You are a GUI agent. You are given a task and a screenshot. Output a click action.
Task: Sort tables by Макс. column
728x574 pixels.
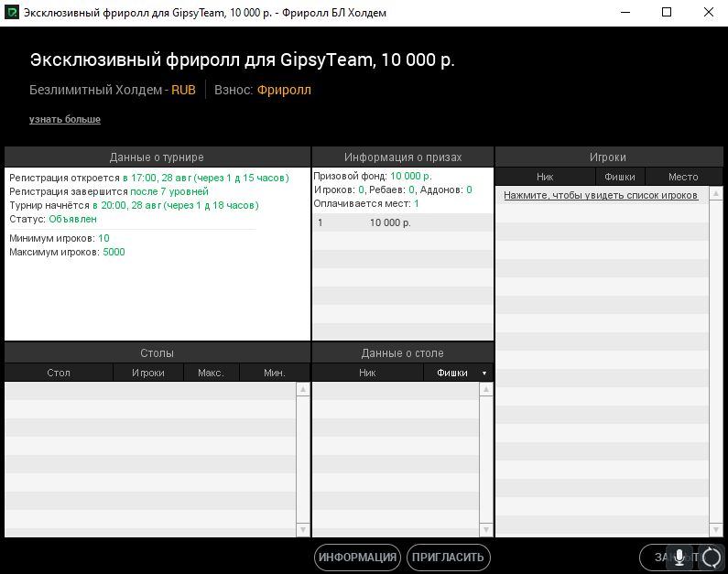pos(211,373)
